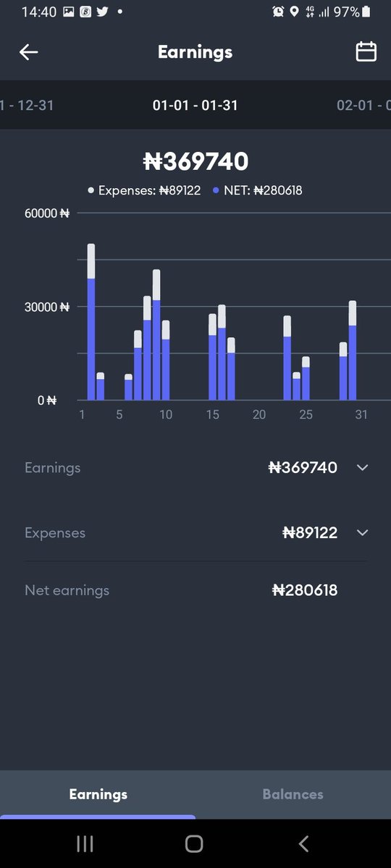The width and height of the screenshot is (391, 868).
Task: Tap the chart bar for day 16
Action: [222, 352]
